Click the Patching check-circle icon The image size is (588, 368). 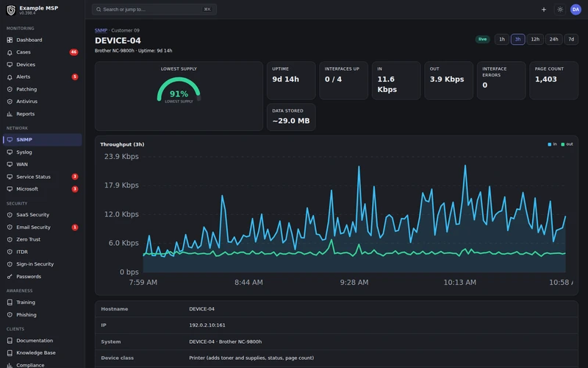click(x=10, y=89)
